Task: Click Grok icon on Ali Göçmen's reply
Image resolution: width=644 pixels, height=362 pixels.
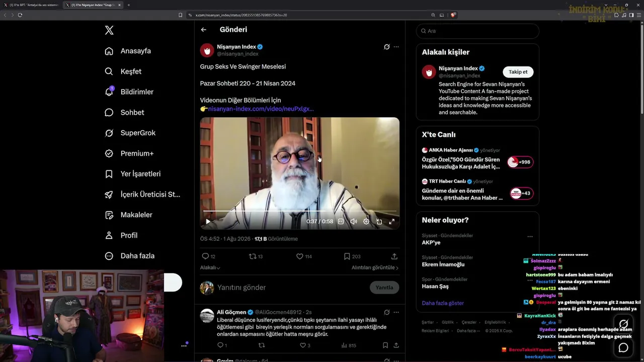Action: pos(386,312)
